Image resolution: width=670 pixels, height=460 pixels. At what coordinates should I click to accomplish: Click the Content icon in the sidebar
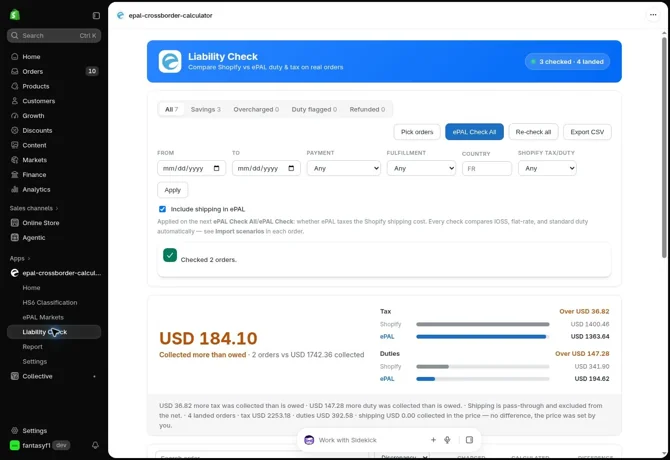click(x=15, y=145)
